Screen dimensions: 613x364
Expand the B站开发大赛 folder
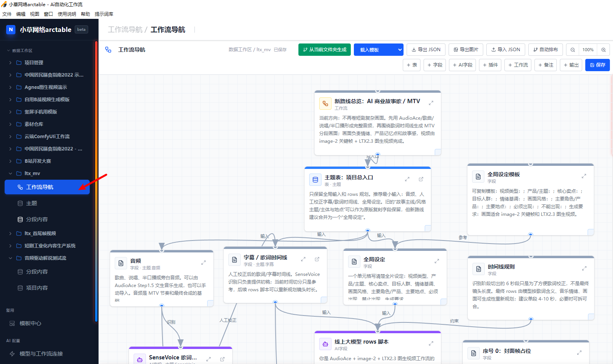[x=10, y=161]
